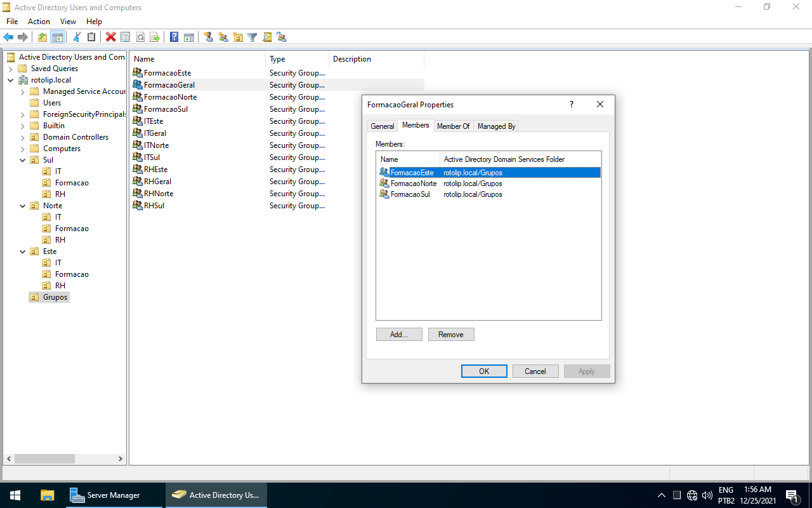Open Help via blue question mark icon

click(174, 37)
